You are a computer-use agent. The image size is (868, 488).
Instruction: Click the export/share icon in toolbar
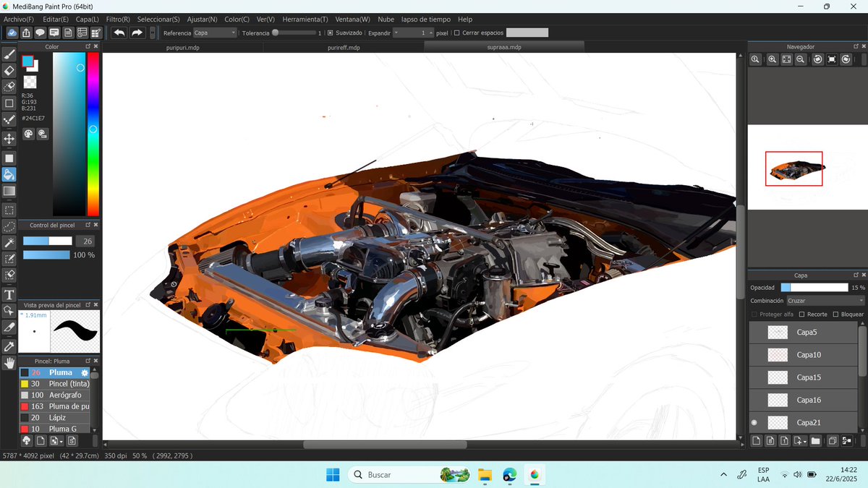point(26,33)
